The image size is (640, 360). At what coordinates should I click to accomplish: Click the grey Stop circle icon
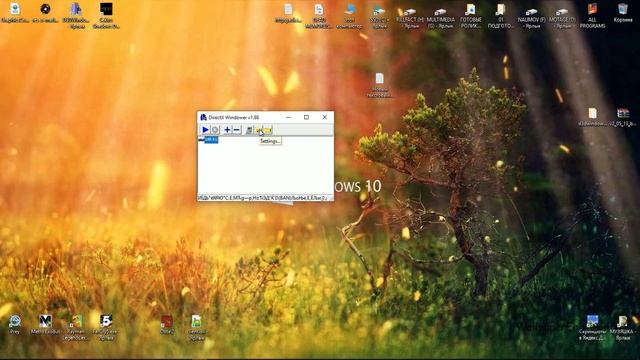pos(215,130)
